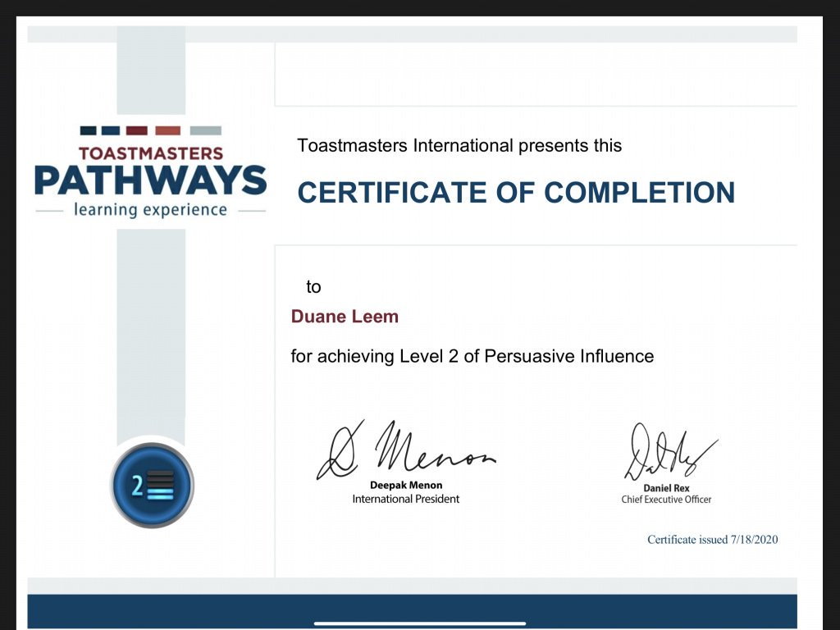The height and width of the screenshot is (630, 840).
Task: Click the learning experience tagline
Action: (150, 210)
